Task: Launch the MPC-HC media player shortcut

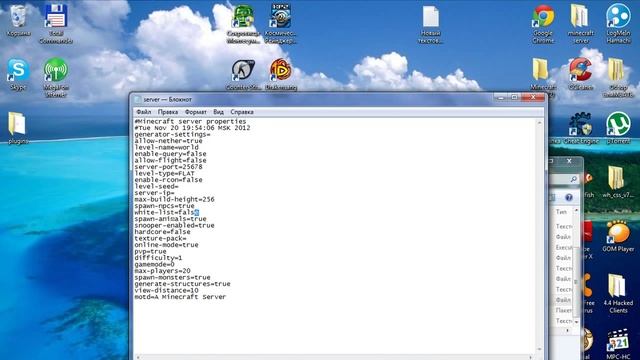Action: 618,344
